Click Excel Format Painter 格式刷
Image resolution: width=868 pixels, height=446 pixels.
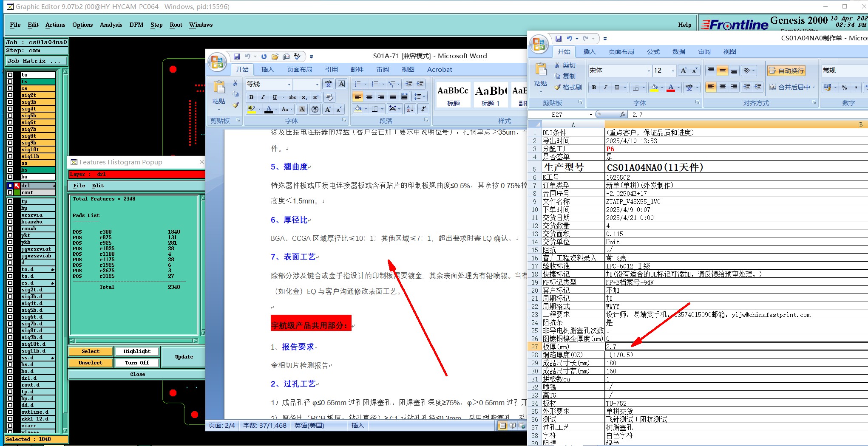tap(568, 87)
